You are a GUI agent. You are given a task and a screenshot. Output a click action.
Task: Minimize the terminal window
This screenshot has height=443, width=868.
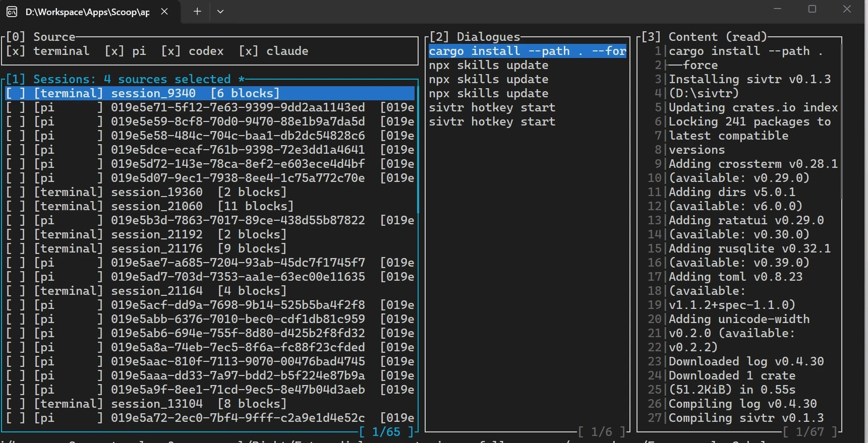[778, 9]
